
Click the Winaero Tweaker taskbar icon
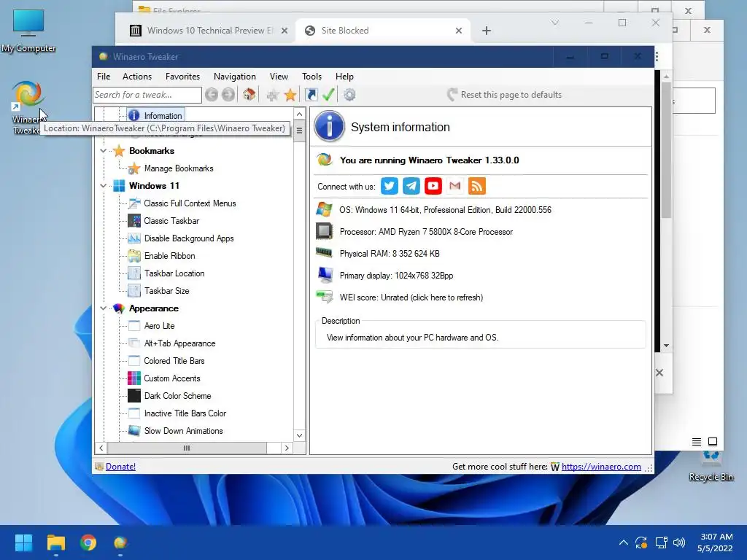[120, 542]
